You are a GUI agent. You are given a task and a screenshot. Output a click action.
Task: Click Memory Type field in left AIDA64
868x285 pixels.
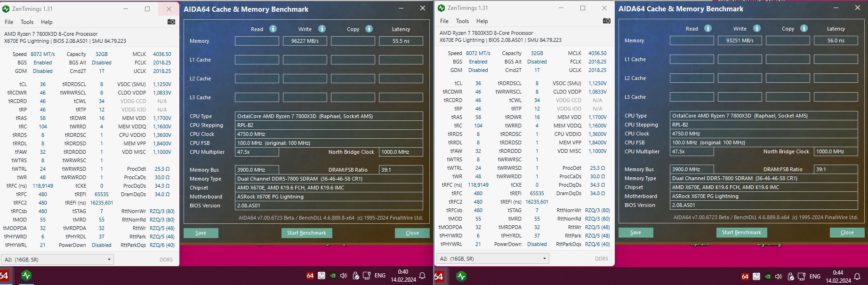tap(329, 179)
